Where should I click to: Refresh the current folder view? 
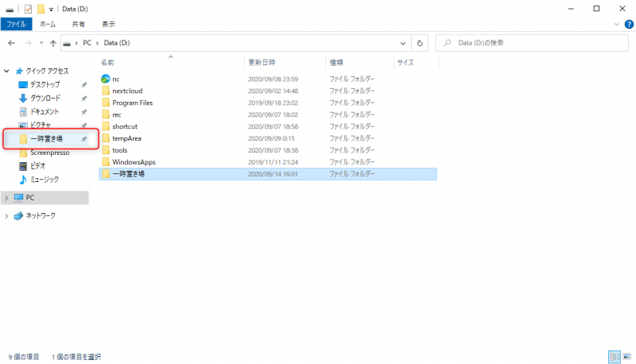[x=420, y=43]
